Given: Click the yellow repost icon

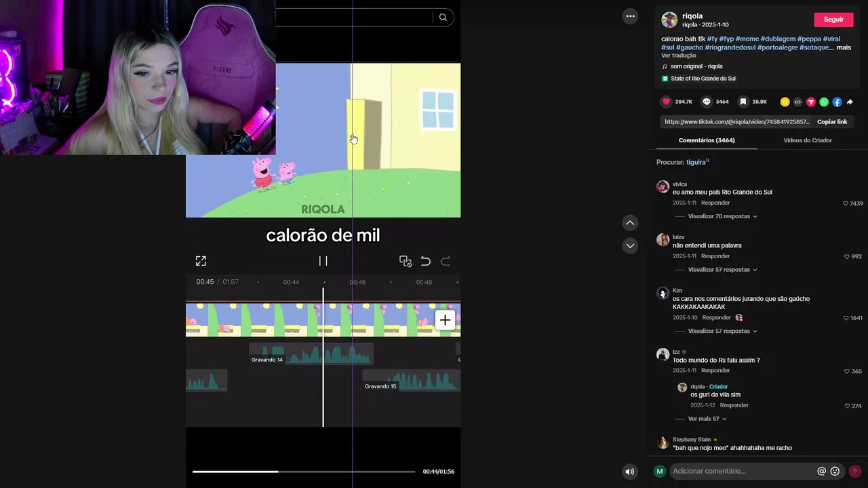Looking at the screenshot, I should tap(785, 102).
